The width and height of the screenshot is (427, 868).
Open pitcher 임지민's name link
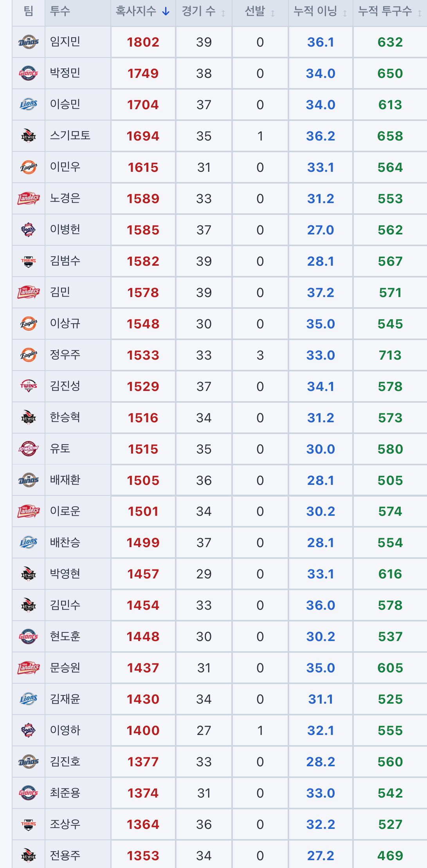pos(65,41)
